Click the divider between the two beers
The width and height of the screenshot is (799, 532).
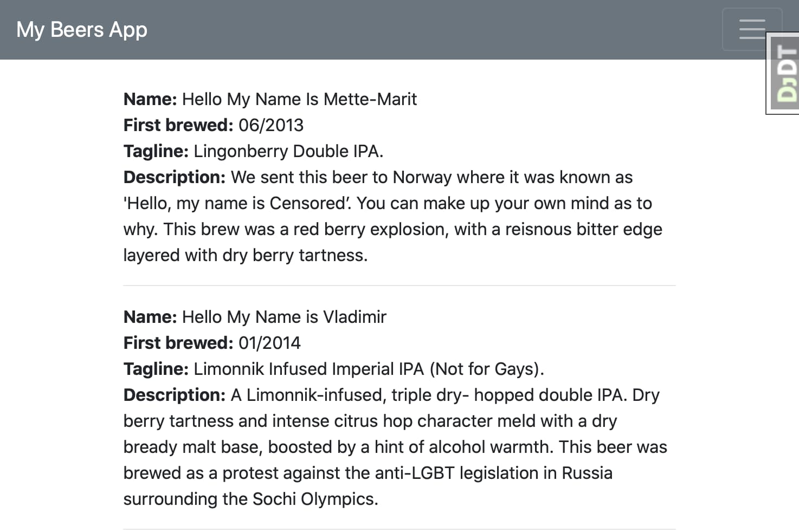click(x=399, y=284)
